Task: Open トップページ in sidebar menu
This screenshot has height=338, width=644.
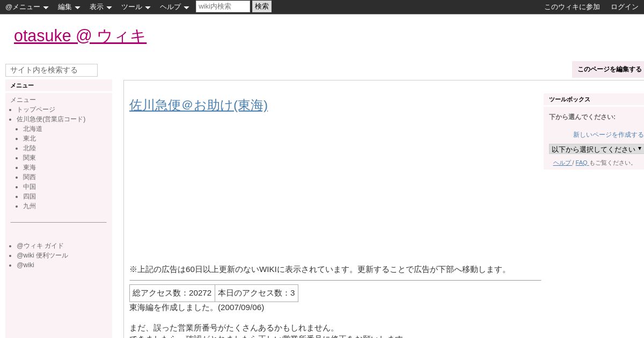Action: [36, 109]
